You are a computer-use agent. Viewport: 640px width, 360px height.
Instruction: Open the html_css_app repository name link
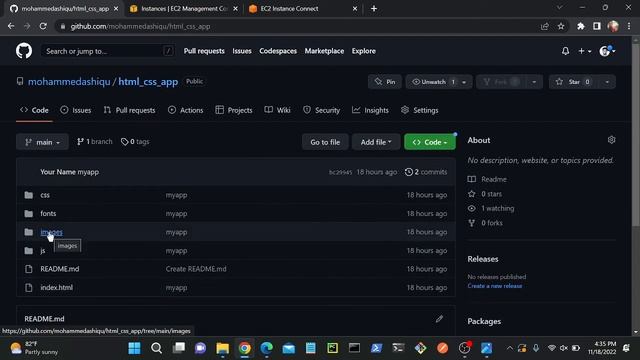[148, 82]
